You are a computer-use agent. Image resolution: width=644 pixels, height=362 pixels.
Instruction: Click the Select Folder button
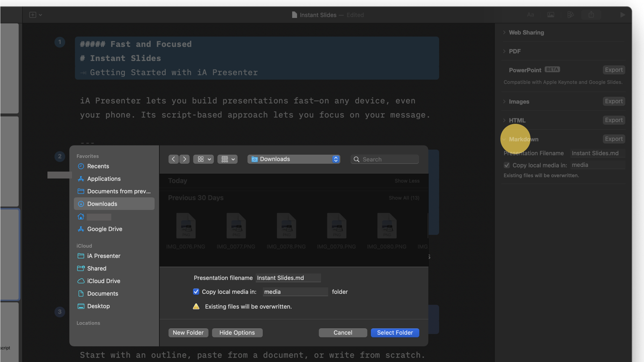click(x=395, y=333)
